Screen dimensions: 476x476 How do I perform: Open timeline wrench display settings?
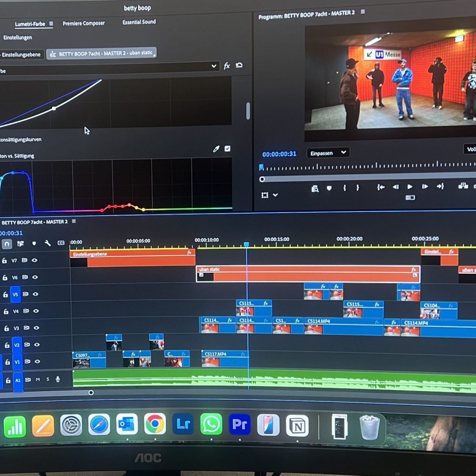(x=47, y=243)
